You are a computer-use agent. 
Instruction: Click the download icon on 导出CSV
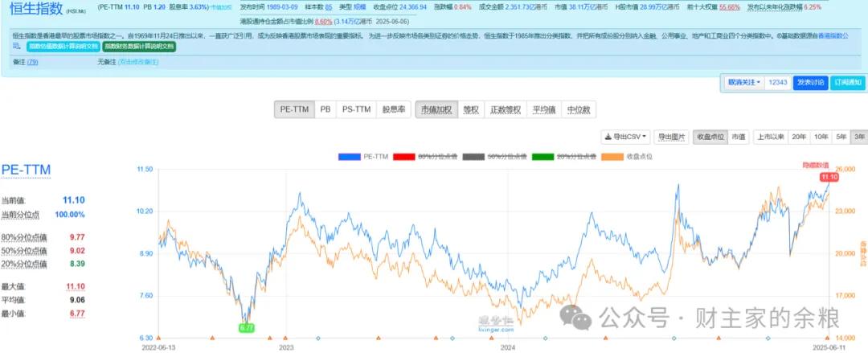click(x=608, y=137)
